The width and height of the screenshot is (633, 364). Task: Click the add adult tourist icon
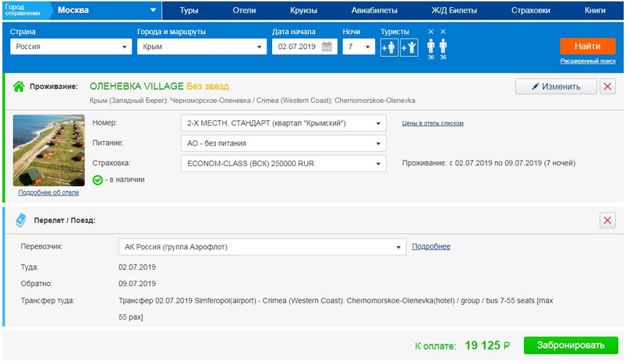click(x=389, y=47)
